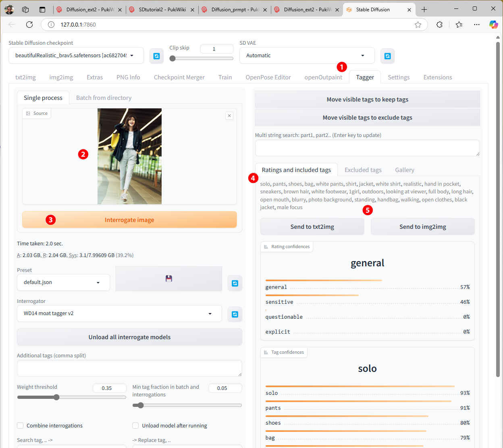503x448 pixels.
Task: Click the Interrogate image button
Action: (129, 220)
